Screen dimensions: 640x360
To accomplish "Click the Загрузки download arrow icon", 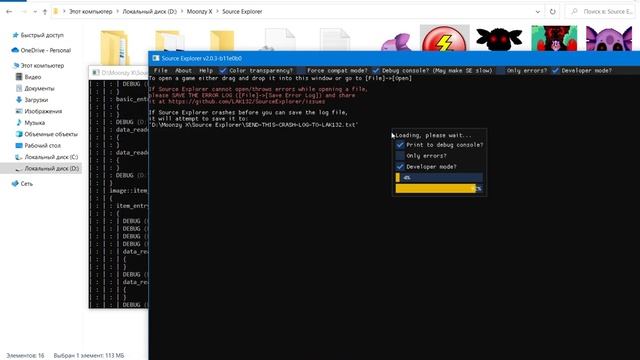I will coord(19,100).
